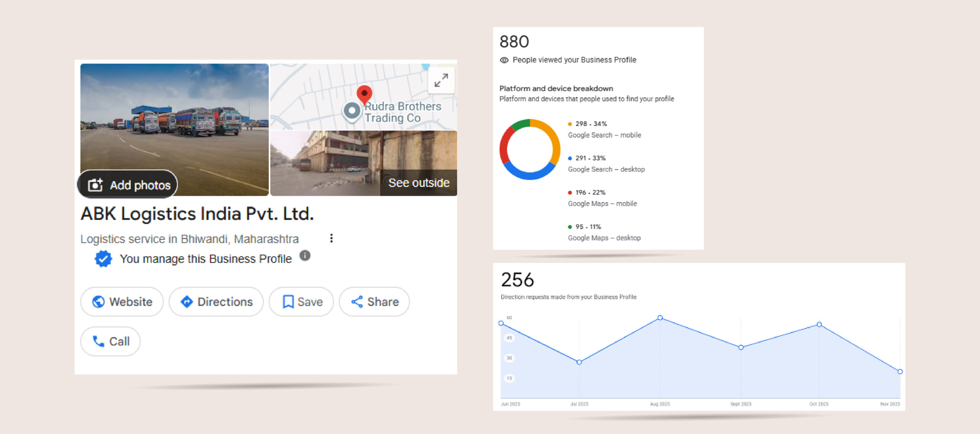Click the blue verified badge icon
Viewport: 980px width, 434px height.
pyautogui.click(x=103, y=259)
